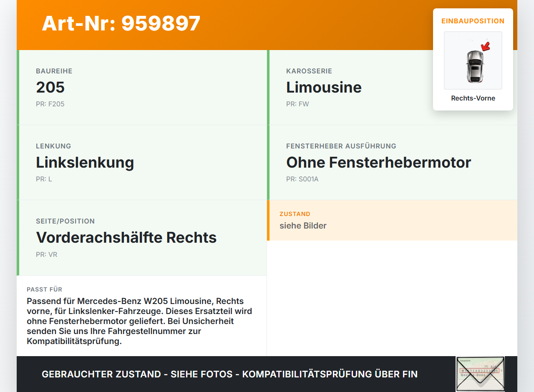Click the orange accent bar beside ZUSTAND
The image size is (534, 392).
click(268, 221)
